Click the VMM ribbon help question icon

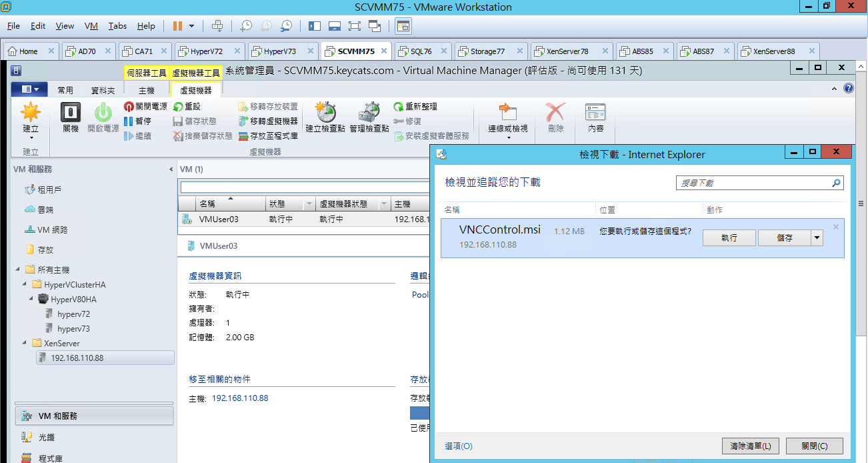(x=849, y=88)
